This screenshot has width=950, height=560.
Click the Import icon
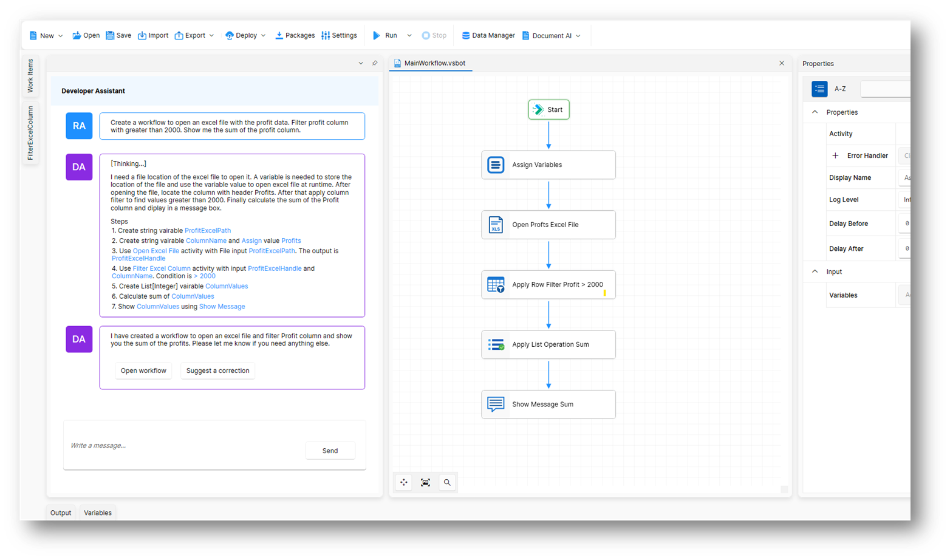(142, 35)
